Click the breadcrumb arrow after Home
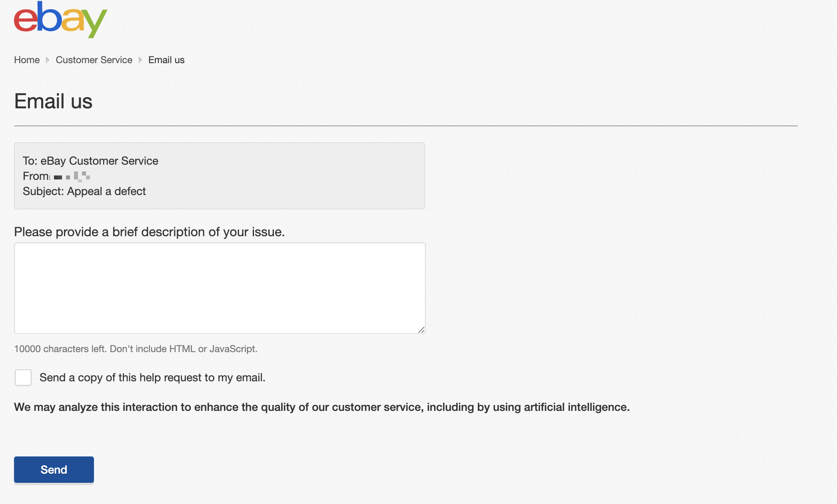 pos(48,60)
